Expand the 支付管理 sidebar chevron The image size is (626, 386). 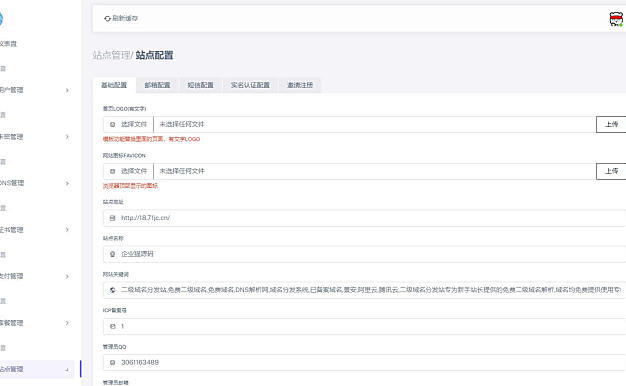[67, 276]
